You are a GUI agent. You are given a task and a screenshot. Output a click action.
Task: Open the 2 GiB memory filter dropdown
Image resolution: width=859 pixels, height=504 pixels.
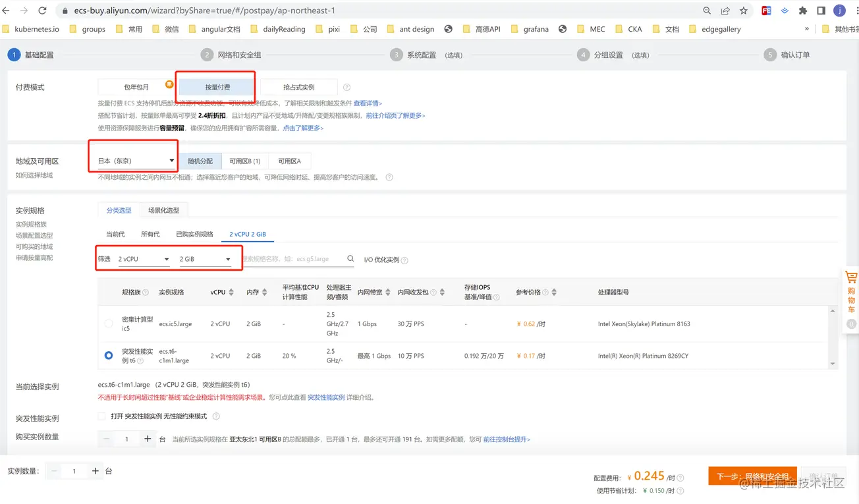[206, 260]
